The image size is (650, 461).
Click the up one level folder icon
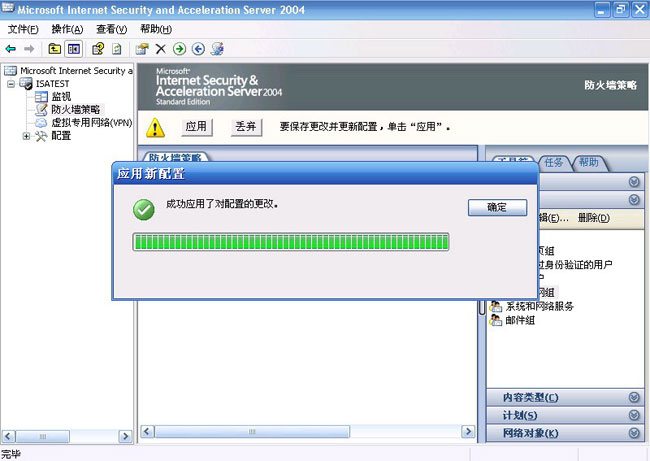[x=54, y=48]
